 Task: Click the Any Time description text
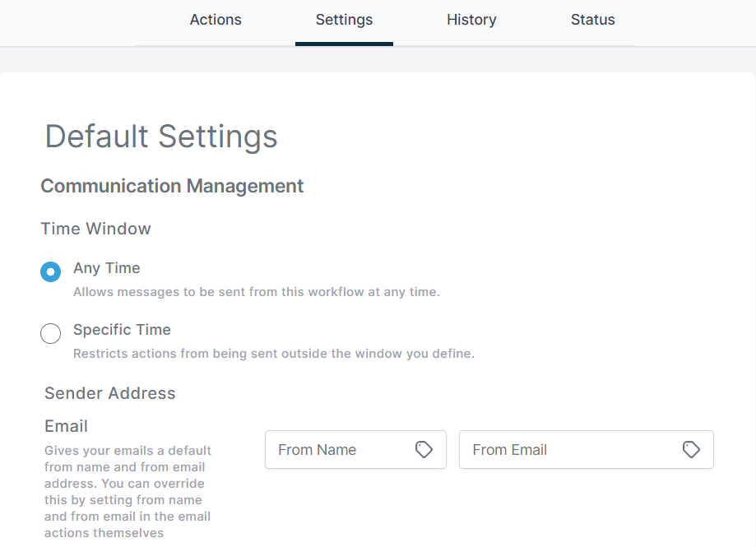tap(257, 292)
